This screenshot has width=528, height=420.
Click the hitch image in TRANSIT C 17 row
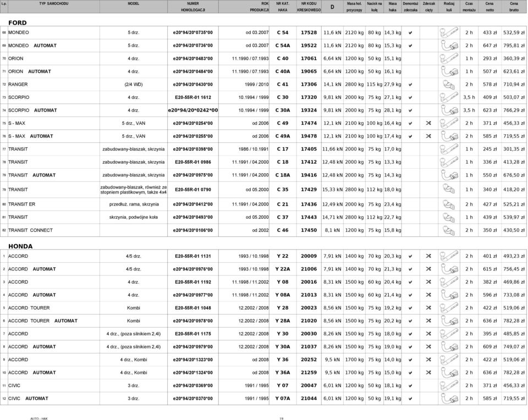point(449,149)
